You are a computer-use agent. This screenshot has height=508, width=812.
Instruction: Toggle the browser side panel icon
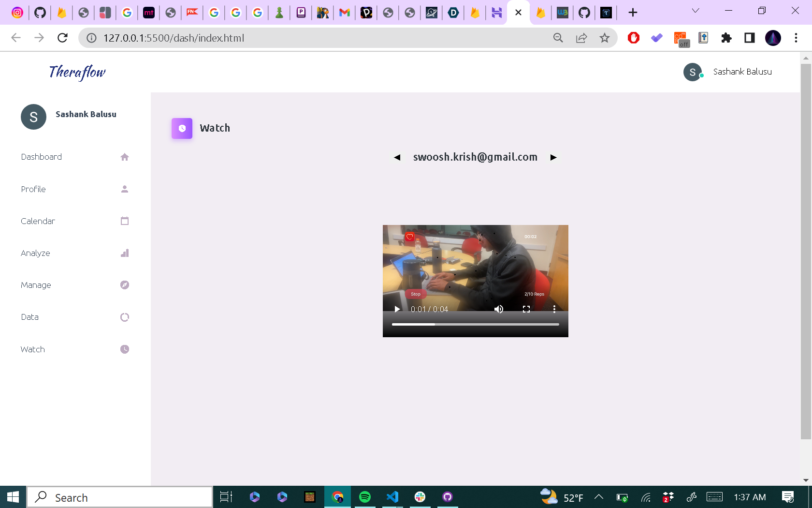point(750,38)
